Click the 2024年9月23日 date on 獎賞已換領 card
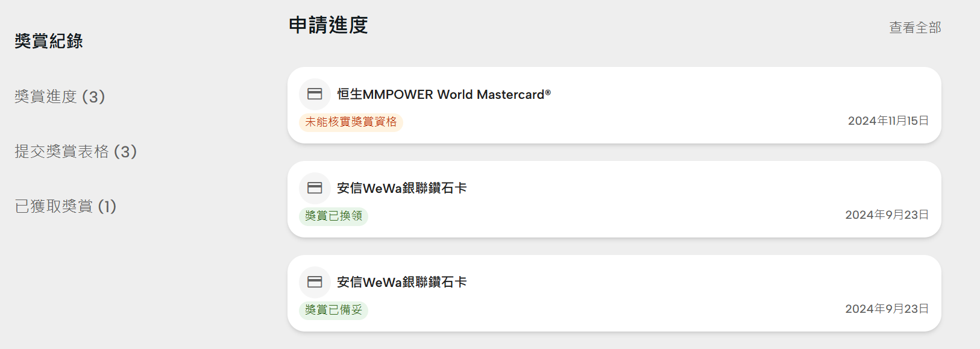Viewport: 980px width, 349px height. pos(887,215)
